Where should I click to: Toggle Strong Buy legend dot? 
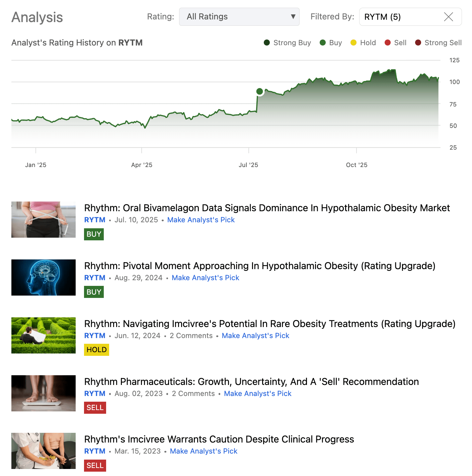coord(267,43)
